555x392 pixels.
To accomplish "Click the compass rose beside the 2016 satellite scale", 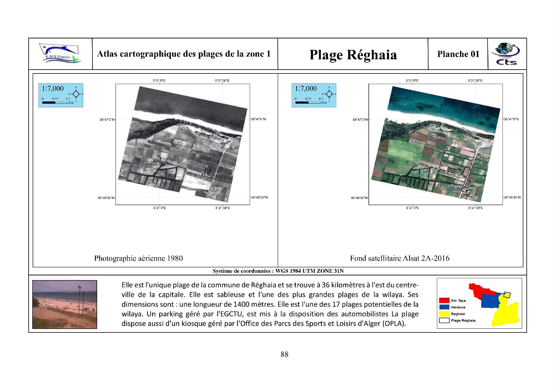I will pos(329,94).
